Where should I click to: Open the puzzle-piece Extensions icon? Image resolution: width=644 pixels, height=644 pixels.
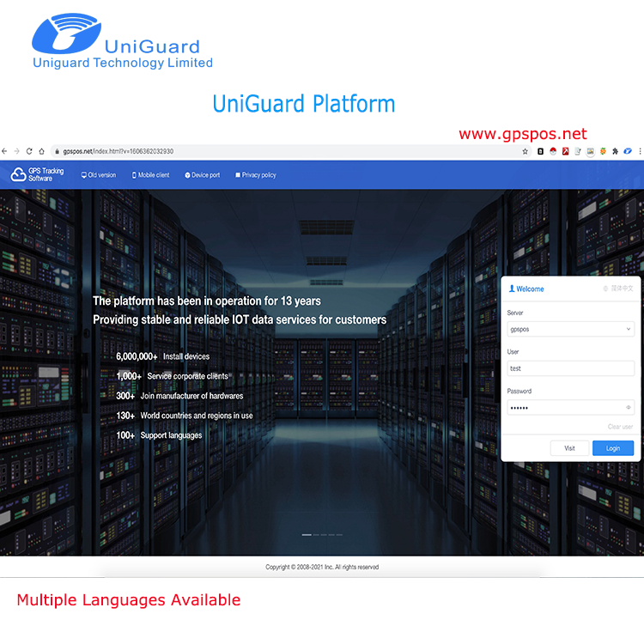615,151
